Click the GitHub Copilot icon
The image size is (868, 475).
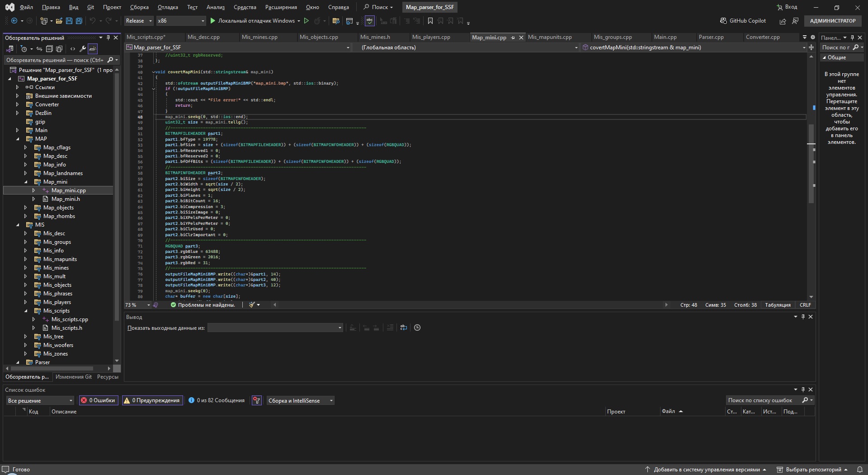[x=723, y=21]
